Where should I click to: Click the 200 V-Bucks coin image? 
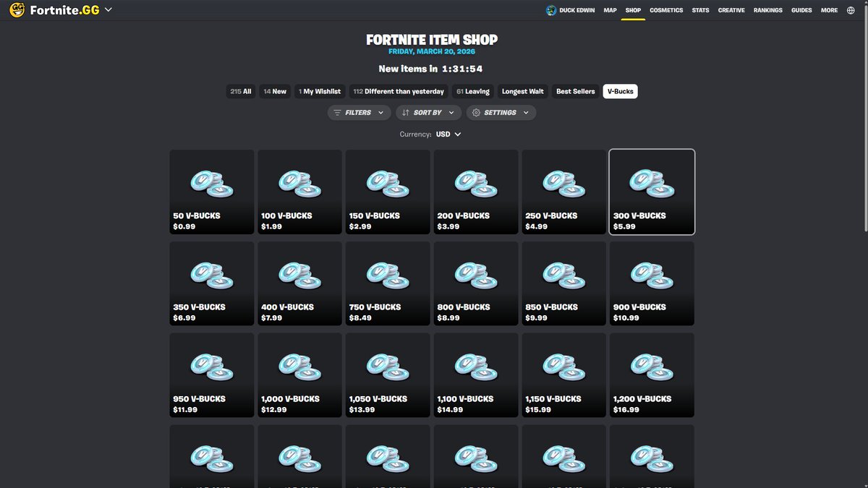[477, 184]
